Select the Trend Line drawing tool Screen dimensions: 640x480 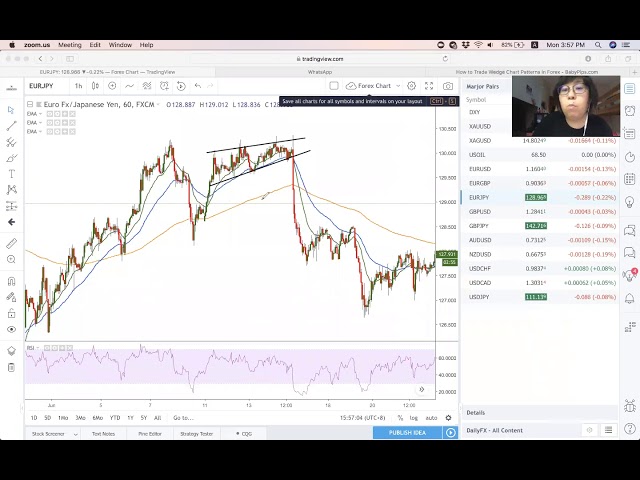pos(11,126)
